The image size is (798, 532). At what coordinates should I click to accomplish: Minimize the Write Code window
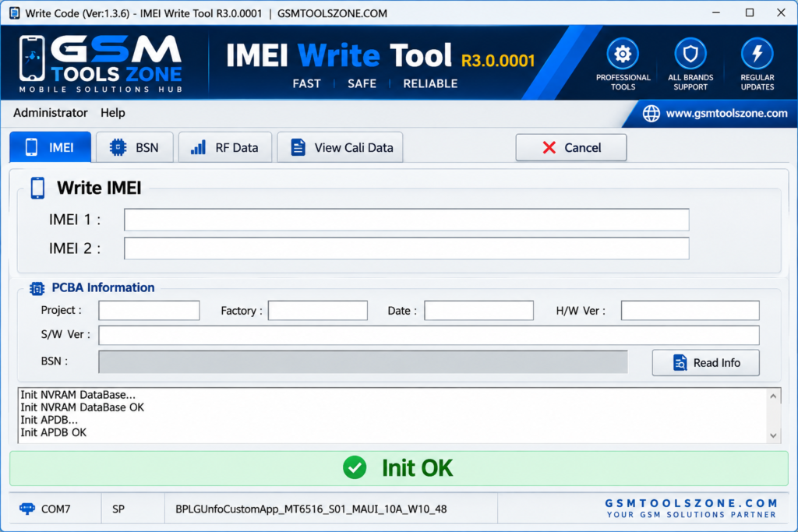tap(715, 12)
